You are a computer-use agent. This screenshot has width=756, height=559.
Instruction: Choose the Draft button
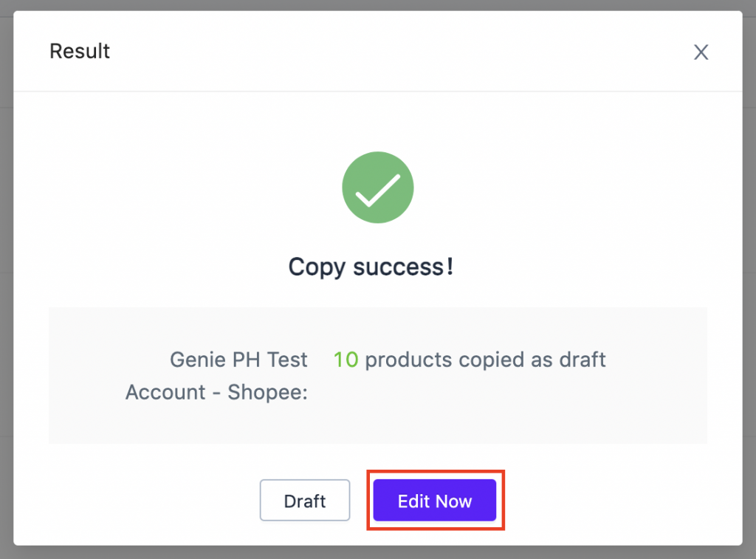pyautogui.click(x=305, y=500)
